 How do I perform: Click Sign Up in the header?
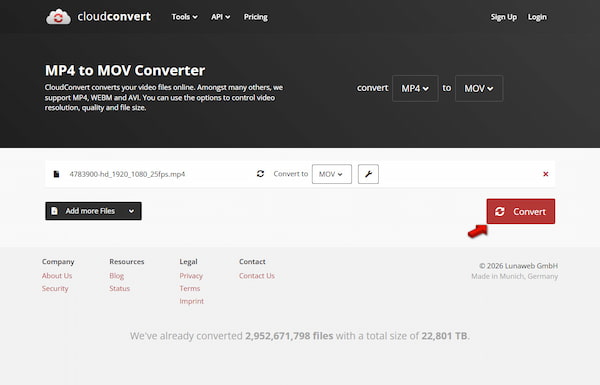pyautogui.click(x=504, y=17)
